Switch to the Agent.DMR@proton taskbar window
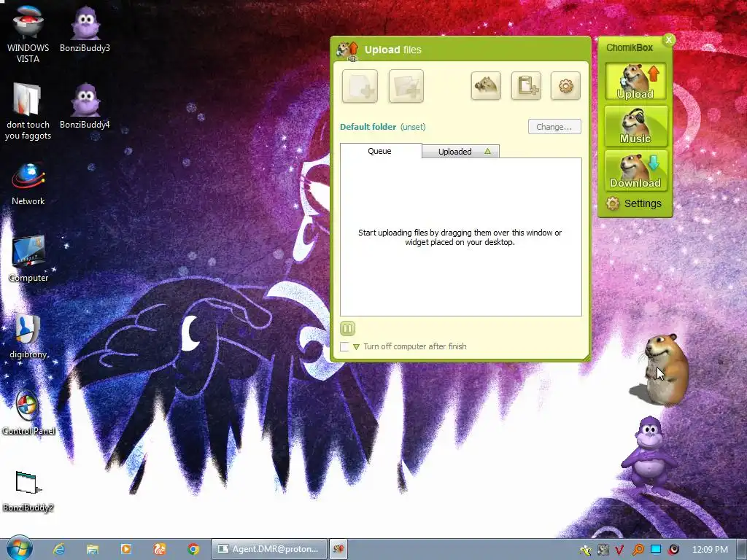The image size is (747, 560). pos(268,549)
